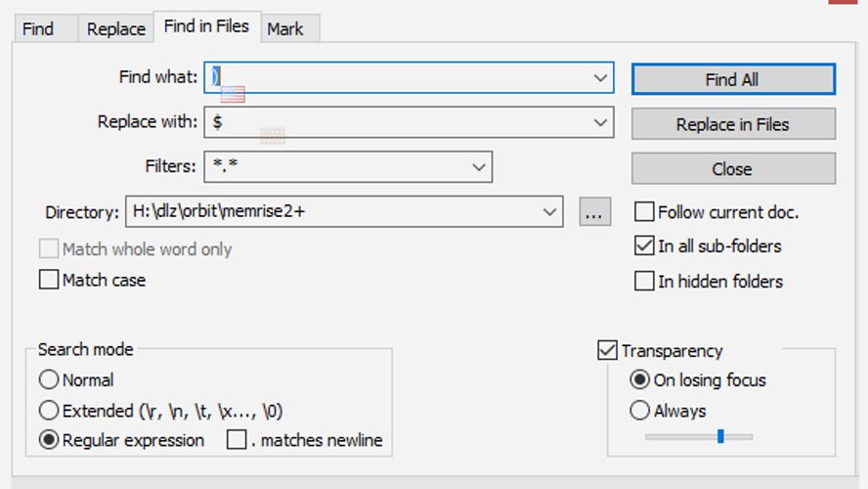Open the Replace tab
Screen dimensions: 868x489
click(116, 28)
